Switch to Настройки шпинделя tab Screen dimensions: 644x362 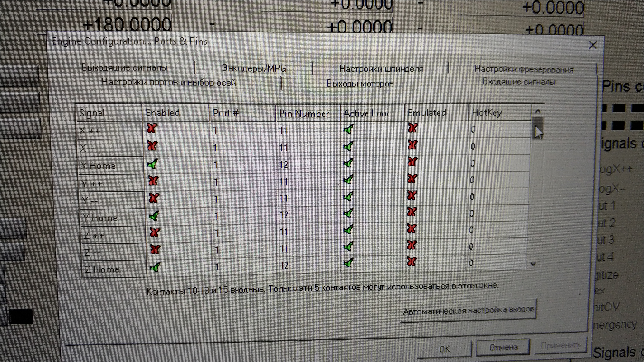click(381, 69)
